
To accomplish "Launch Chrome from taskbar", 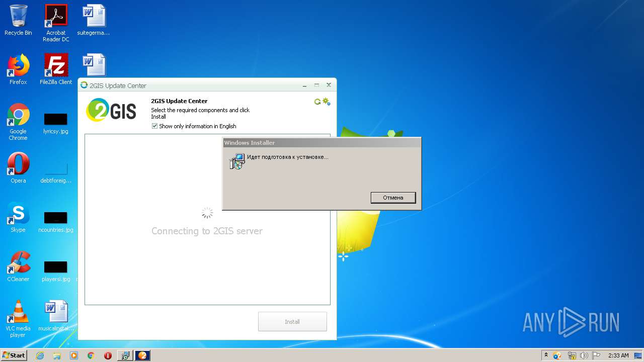I will pos(91,355).
